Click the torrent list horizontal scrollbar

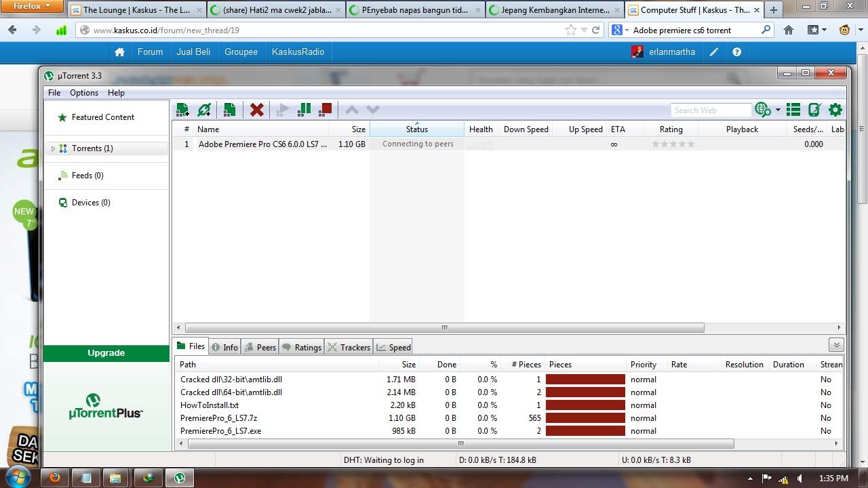444,327
